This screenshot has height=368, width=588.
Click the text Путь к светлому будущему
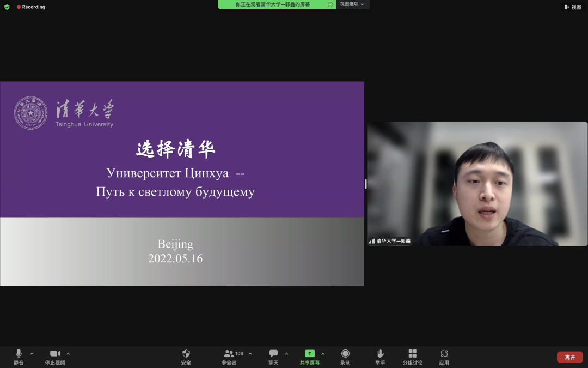click(x=175, y=191)
